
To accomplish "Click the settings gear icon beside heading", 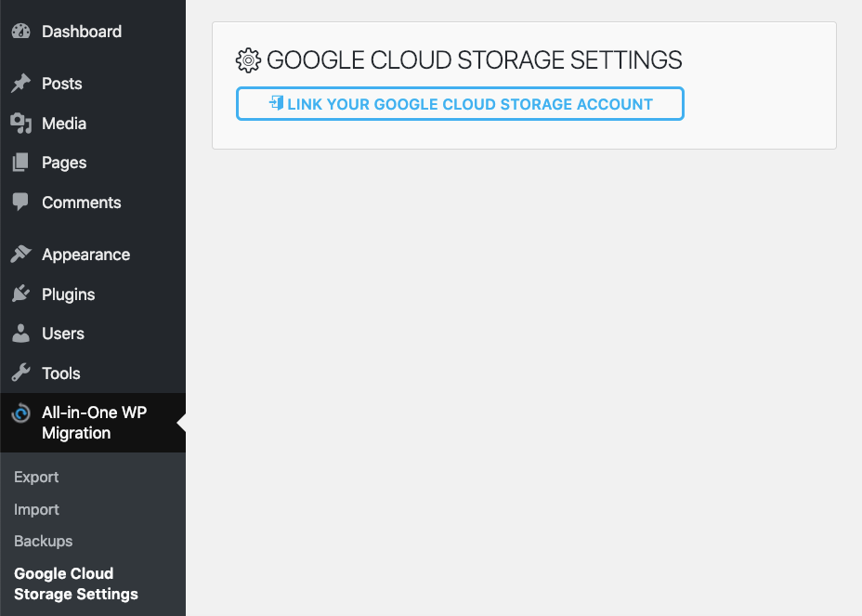I will [x=248, y=61].
